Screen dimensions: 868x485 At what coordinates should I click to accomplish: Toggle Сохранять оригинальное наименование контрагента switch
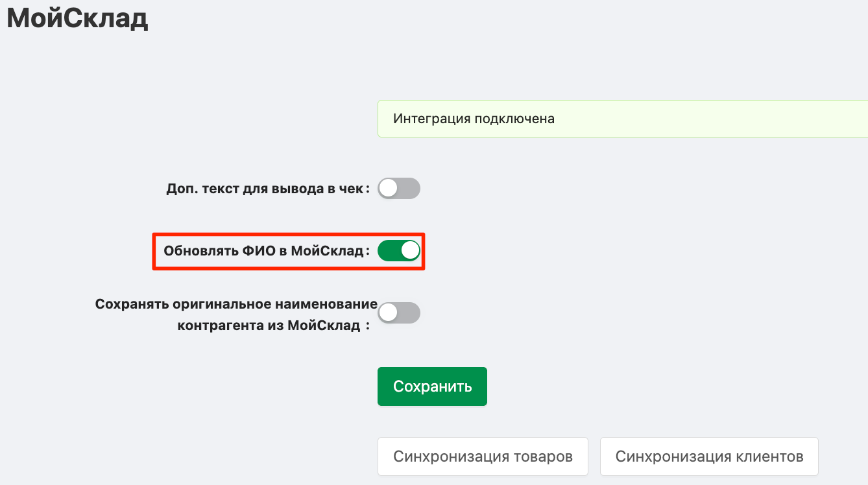pyautogui.click(x=399, y=313)
